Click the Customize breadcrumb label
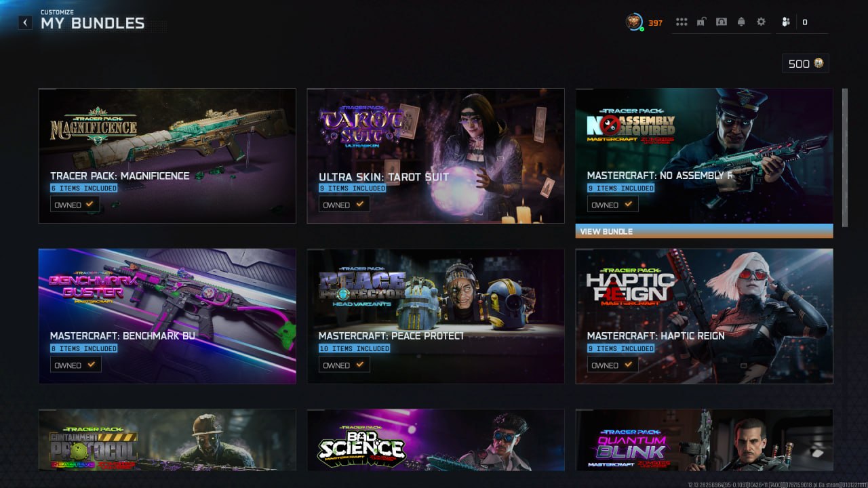Image resolution: width=868 pixels, height=488 pixels. coord(57,12)
